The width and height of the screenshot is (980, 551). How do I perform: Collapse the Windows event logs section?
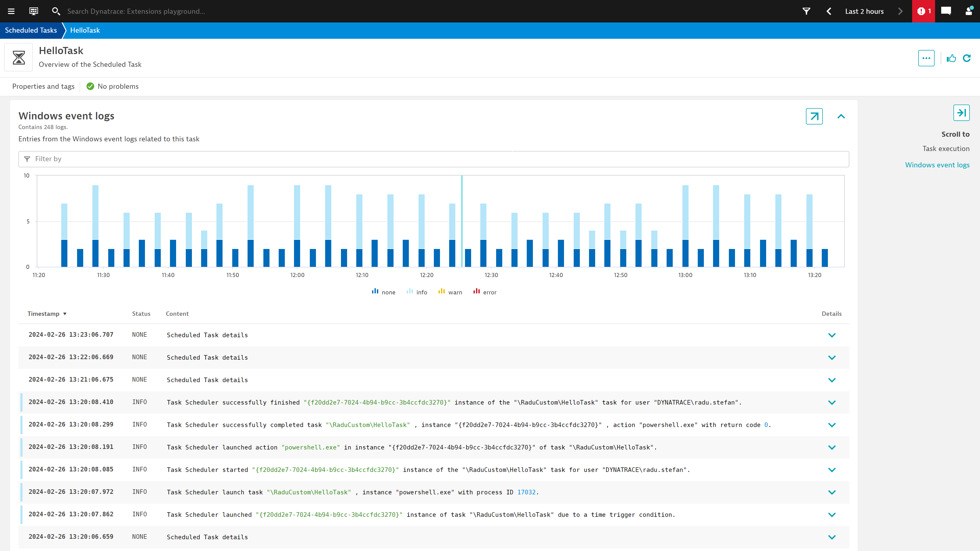(841, 116)
